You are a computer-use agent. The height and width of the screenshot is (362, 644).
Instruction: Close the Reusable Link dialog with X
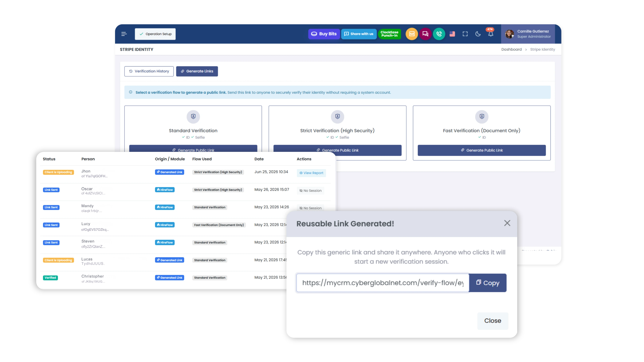click(507, 223)
